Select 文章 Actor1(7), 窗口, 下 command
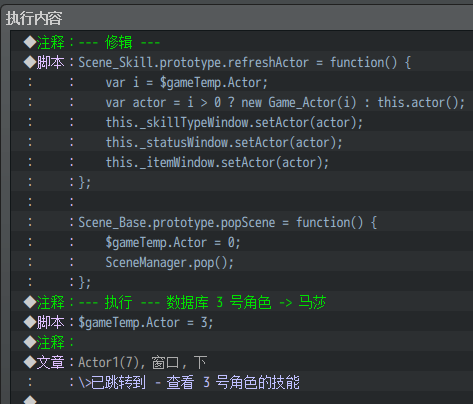473x404 pixels. [x=242, y=362]
